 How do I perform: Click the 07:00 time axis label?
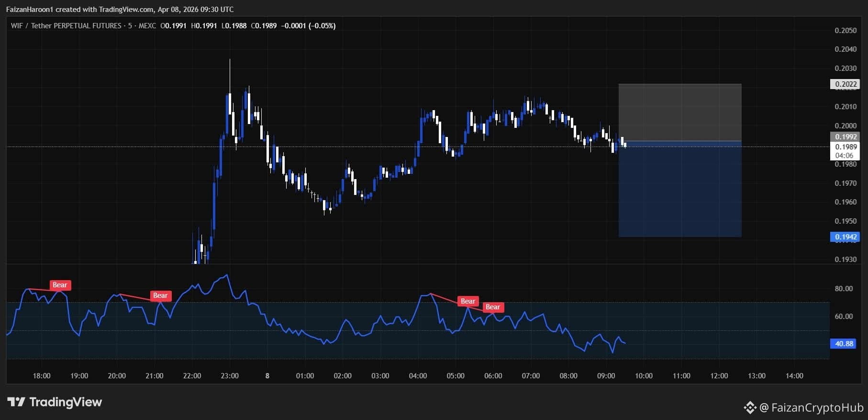pos(531,376)
